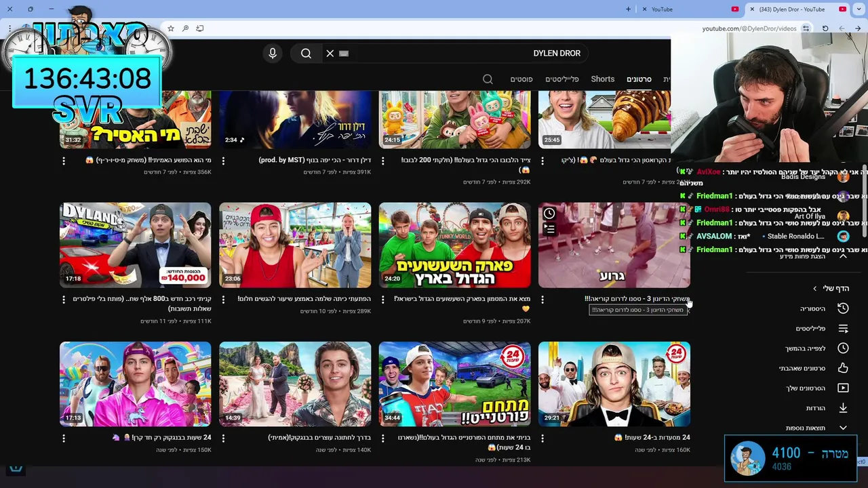Open the three-dot menu for the הפתעתי כיתה שלמה video
The image size is (868, 488).
point(223,299)
